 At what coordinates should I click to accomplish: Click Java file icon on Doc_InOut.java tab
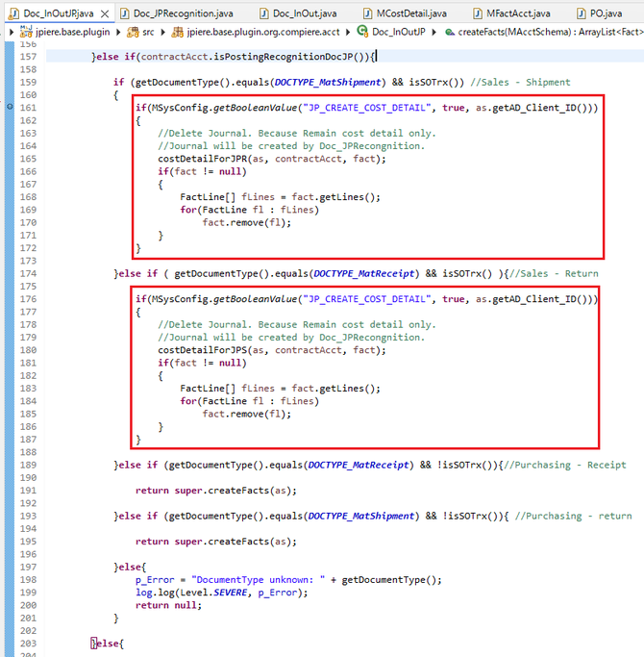(x=263, y=13)
